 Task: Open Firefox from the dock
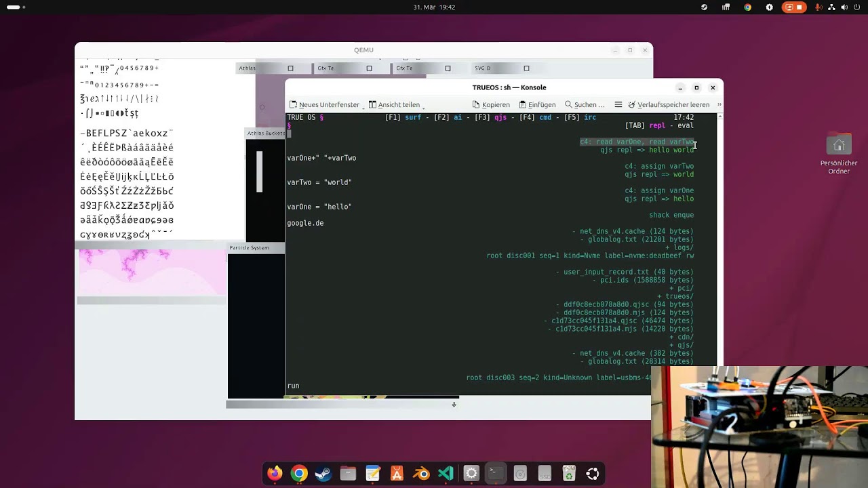point(275,474)
